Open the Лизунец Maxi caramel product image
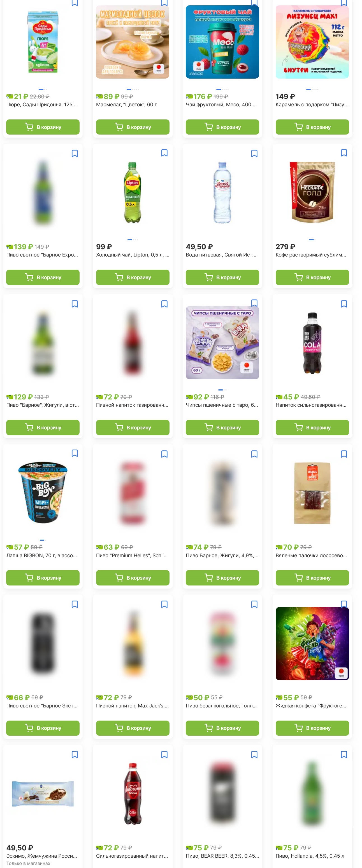The image size is (362, 868). [312, 42]
